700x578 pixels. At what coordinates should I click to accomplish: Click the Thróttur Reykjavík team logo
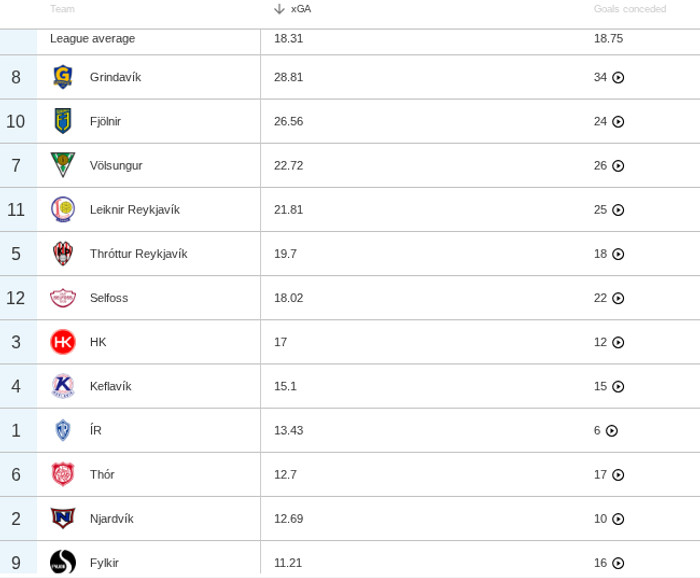pos(63,254)
